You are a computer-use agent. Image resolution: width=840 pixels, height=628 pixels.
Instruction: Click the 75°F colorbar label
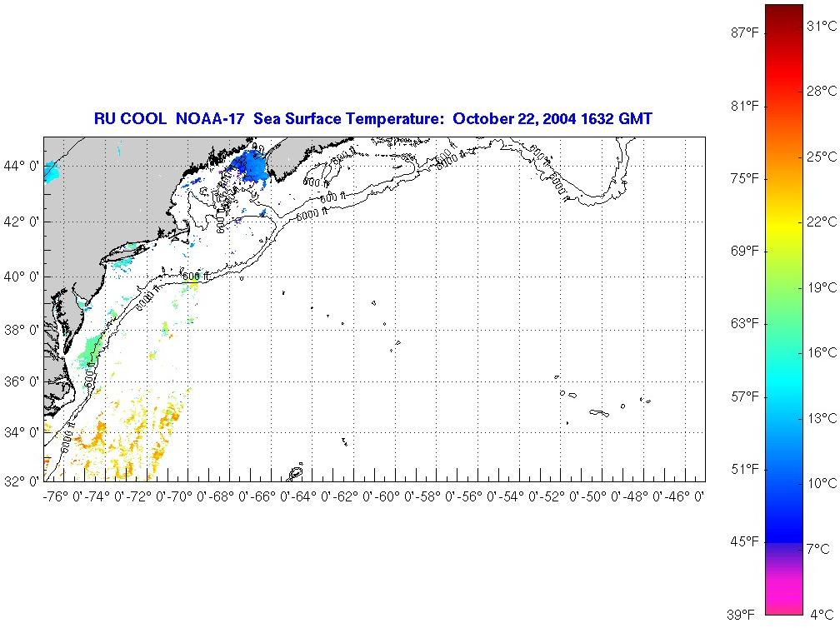coord(745,179)
